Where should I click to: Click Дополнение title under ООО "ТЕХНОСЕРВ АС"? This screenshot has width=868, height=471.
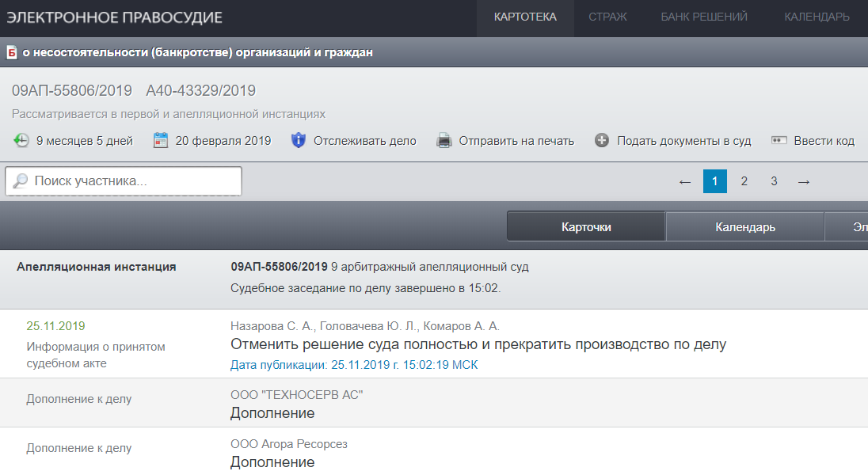[272, 413]
